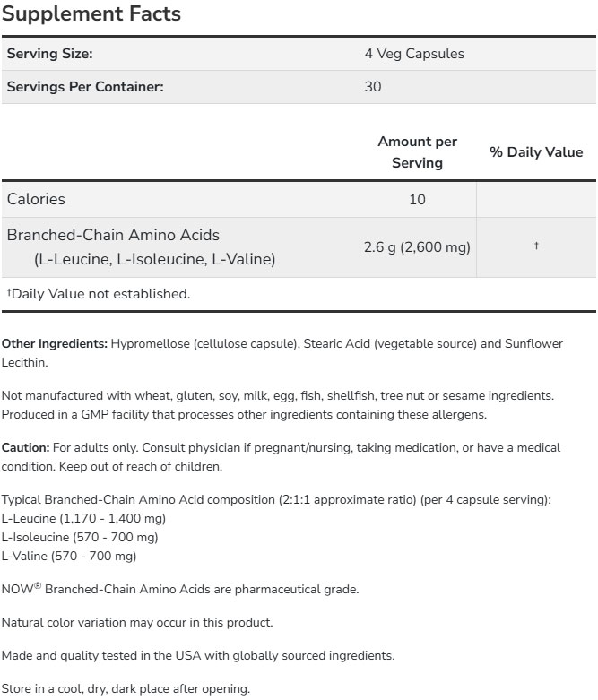598x700 pixels.
Task: Click the Daily Value not established footnote
Action: pos(98,293)
